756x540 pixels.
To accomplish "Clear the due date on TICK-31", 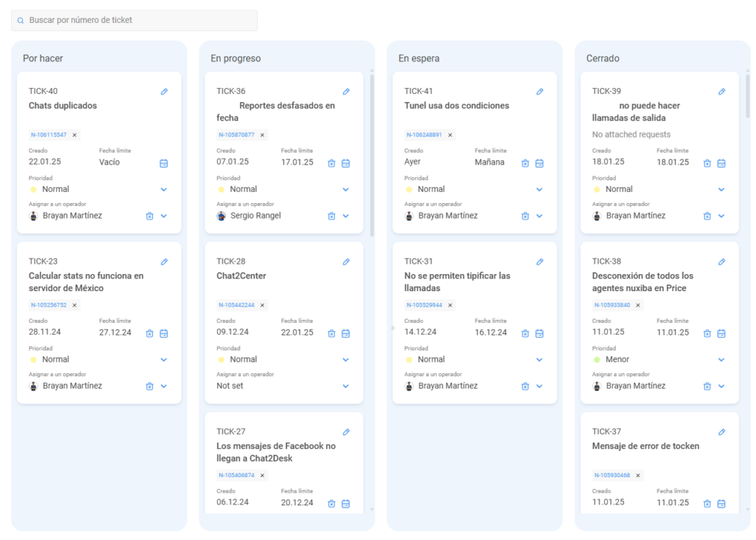I will (x=525, y=333).
